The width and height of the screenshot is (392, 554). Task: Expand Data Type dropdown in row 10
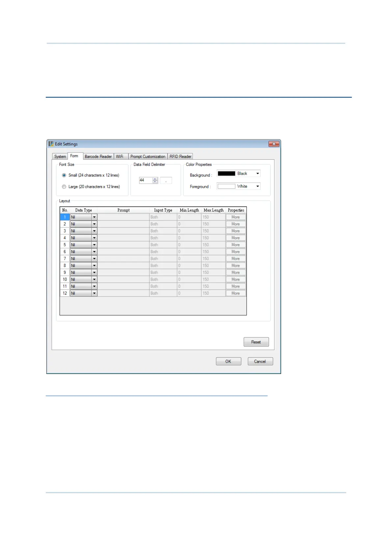click(94, 279)
